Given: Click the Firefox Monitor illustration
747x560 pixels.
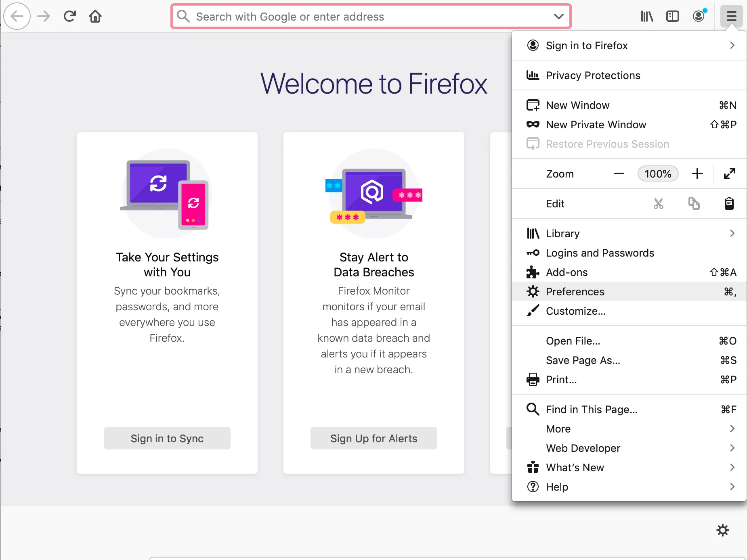Looking at the screenshot, I should tap(374, 194).
